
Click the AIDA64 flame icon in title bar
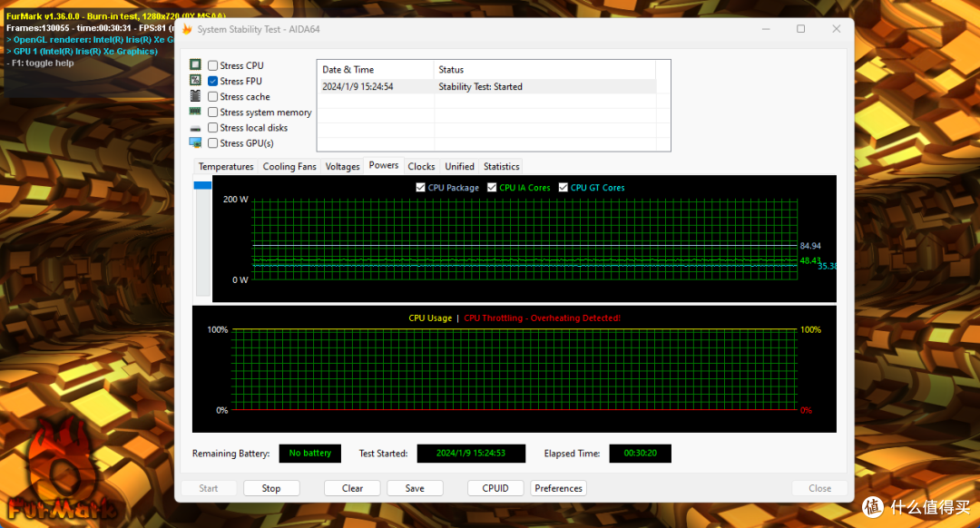187,29
